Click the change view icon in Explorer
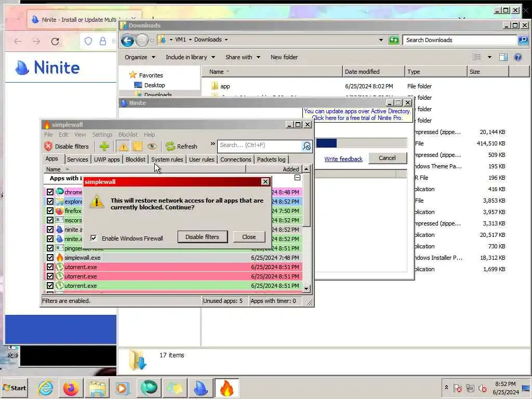This screenshot has height=399, width=532. coord(477,57)
